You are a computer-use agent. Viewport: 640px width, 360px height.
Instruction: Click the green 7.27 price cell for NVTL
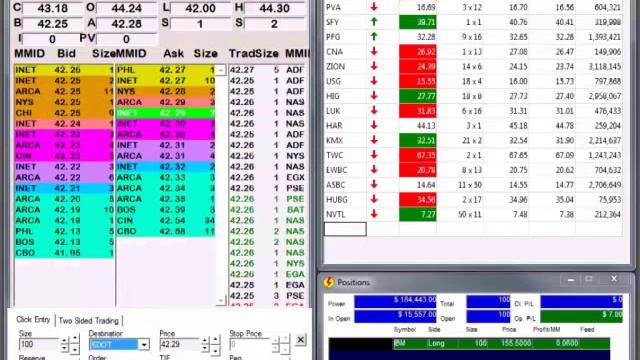click(x=418, y=214)
